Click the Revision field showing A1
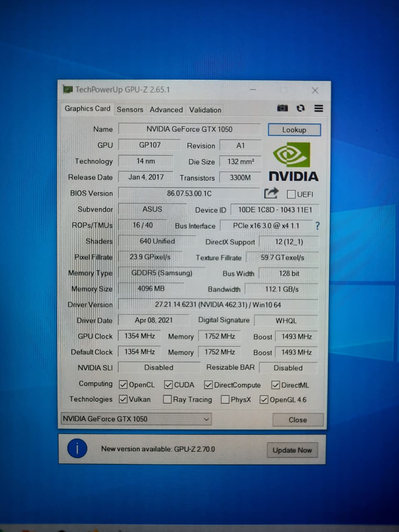The width and height of the screenshot is (399, 532). (x=241, y=145)
